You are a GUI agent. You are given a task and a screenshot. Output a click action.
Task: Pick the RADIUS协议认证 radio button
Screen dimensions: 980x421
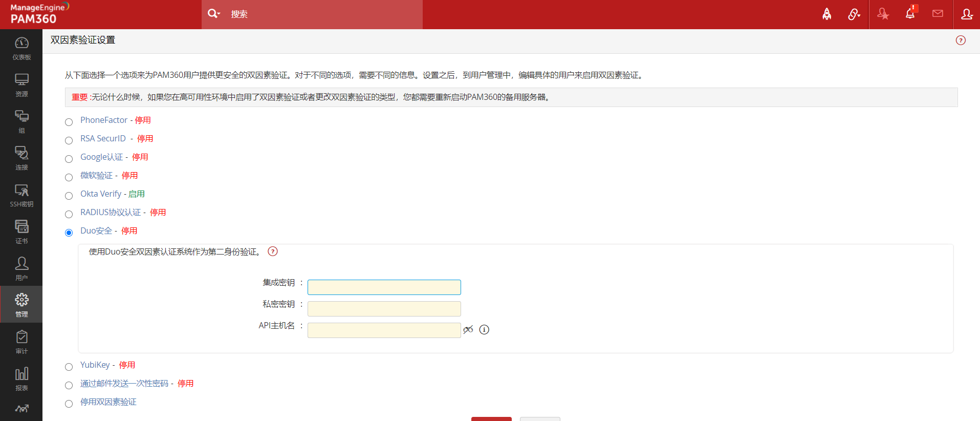[x=69, y=214]
